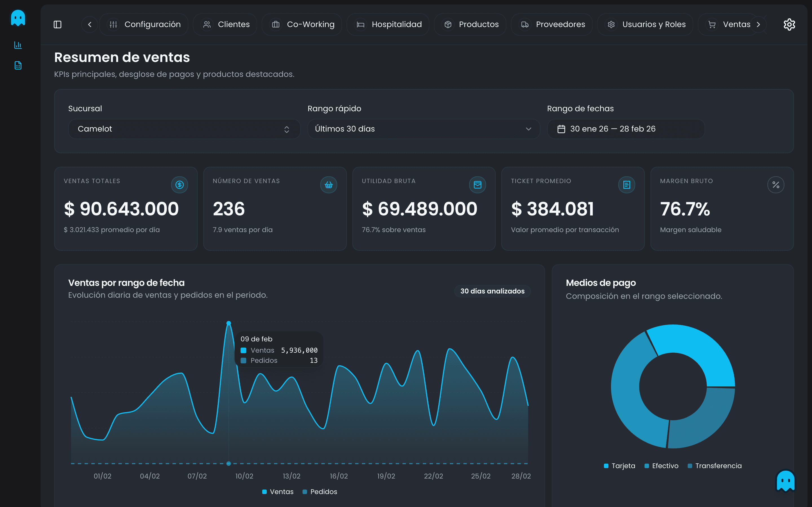The height and width of the screenshot is (507, 812).
Task: Click the back arrow in the navigation bar
Action: (x=89, y=24)
